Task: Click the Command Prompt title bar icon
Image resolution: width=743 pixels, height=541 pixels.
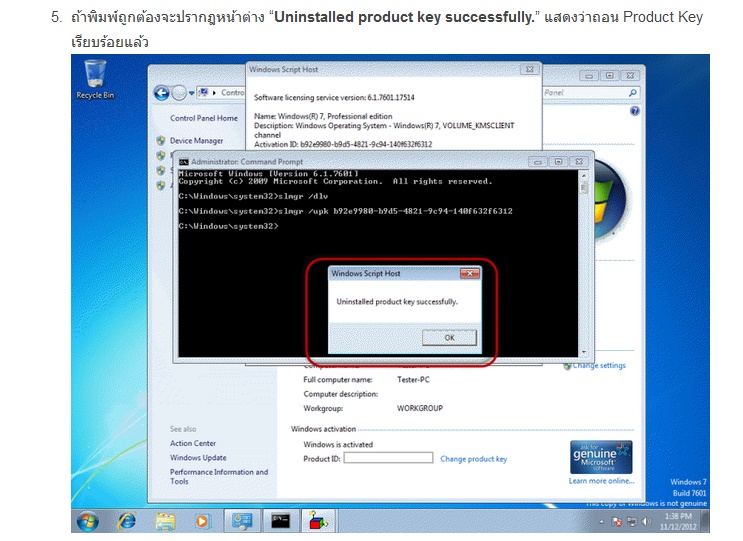Action: [x=183, y=162]
